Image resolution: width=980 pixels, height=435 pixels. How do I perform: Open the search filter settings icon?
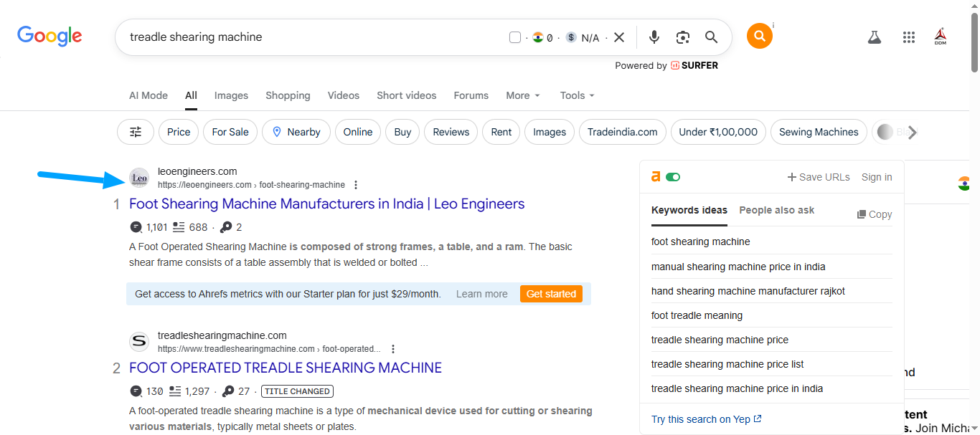point(136,132)
